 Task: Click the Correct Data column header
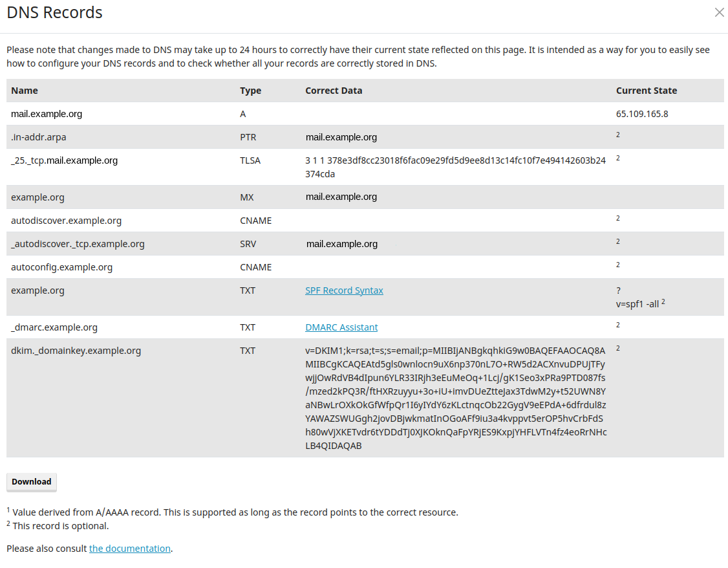click(x=334, y=91)
